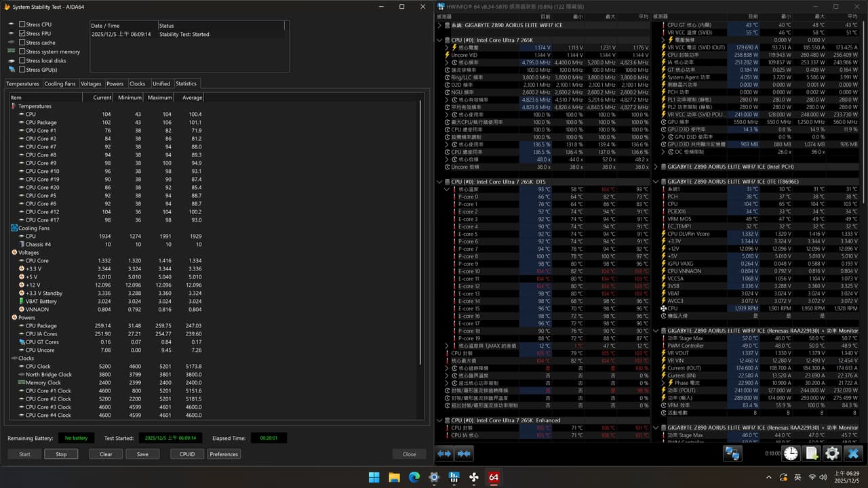Select CPU Package row under Temperatures

[x=107, y=123]
